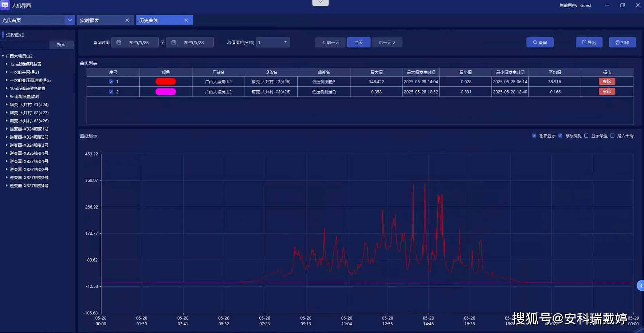The width and height of the screenshot is (644, 333).
Task: Expand 逆变器-XB24箱变1号 node
Action: 7,129
